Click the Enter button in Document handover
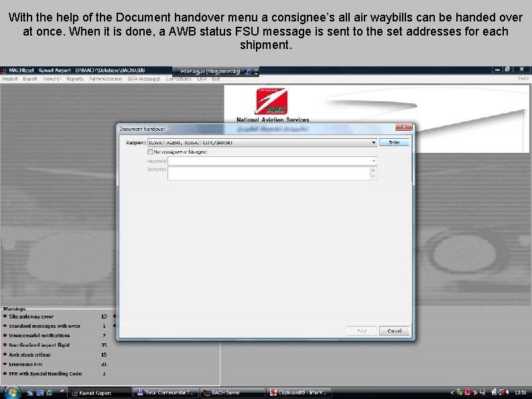The width and height of the screenshot is (532, 399). point(394,143)
